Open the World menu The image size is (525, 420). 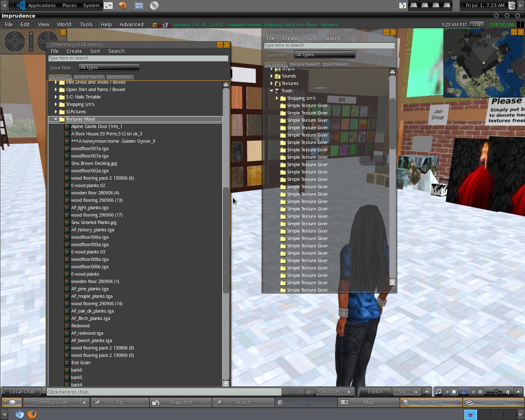64,24
